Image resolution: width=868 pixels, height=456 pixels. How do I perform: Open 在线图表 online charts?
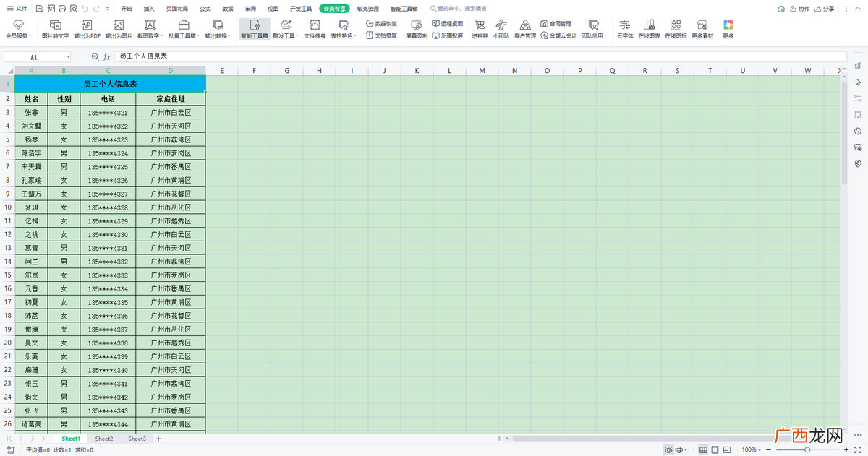649,30
